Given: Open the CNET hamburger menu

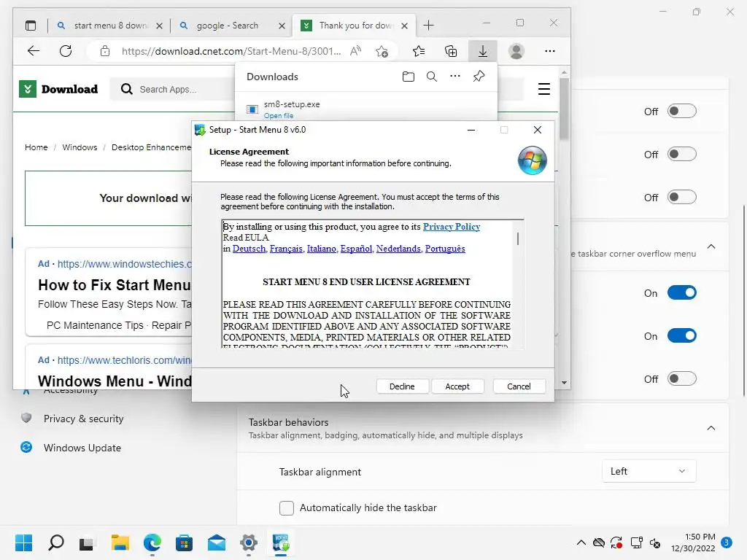Looking at the screenshot, I should pos(544,89).
